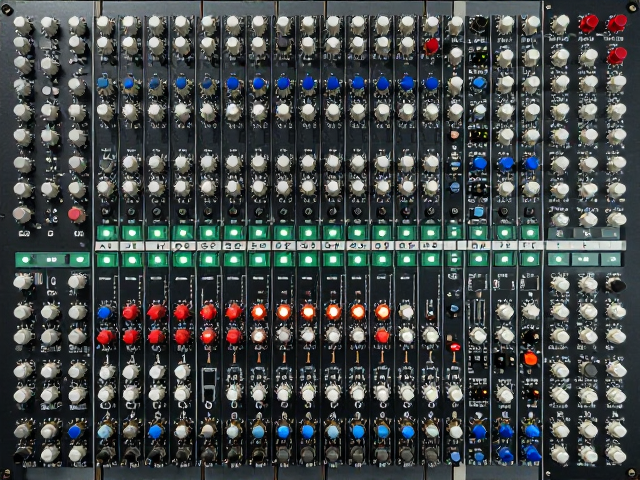The image size is (640, 480).
Task: Click the only red knob in the left-hand module section
Action: 76,214
